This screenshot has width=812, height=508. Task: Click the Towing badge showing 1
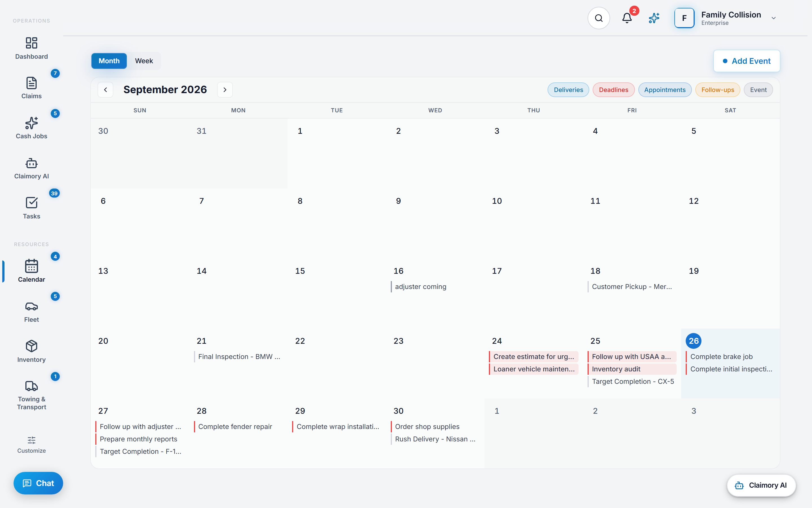pyautogui.click(x=55, y=376)
